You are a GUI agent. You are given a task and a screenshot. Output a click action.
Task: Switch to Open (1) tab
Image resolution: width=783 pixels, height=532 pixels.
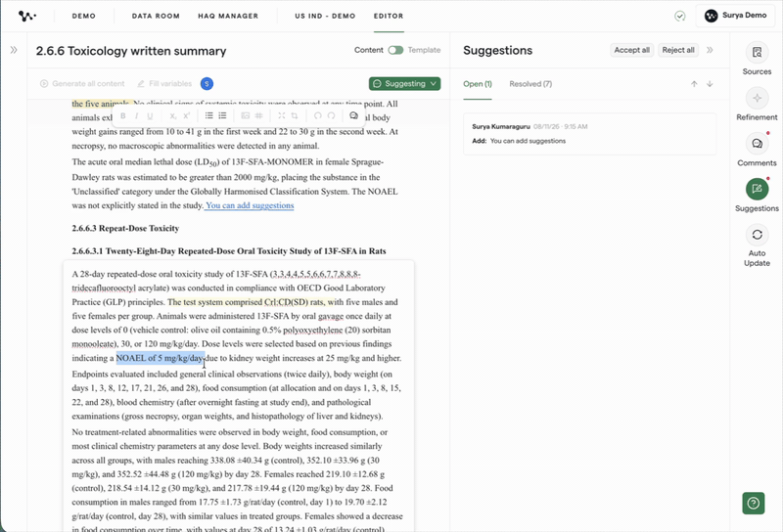click(x=478, y=84)
